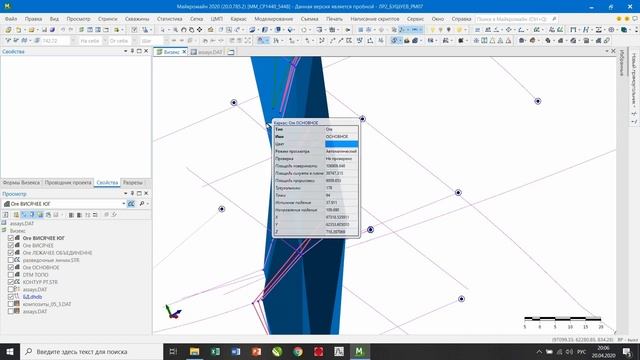Open Chrome from the taskbar
The height and width of the screenshot is (360, 640).
(298, 351)
